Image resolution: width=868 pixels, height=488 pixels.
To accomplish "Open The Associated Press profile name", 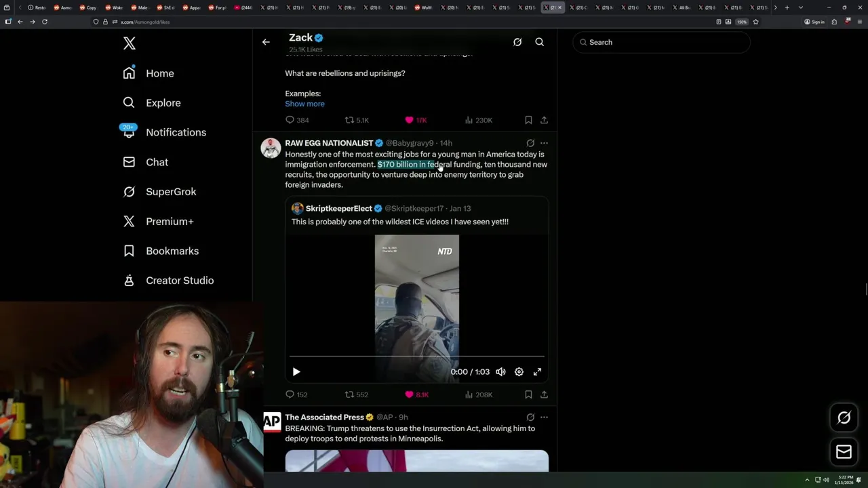I will 324,418.
